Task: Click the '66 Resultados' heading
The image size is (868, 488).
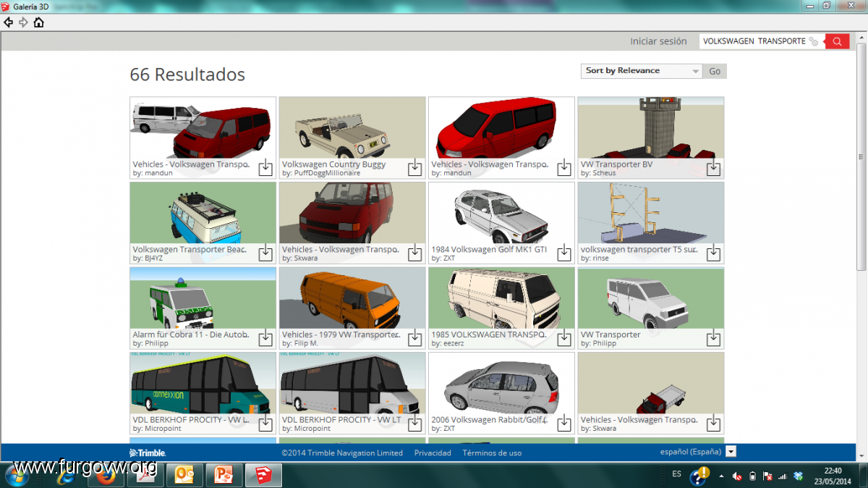Action: click(187, 74)
